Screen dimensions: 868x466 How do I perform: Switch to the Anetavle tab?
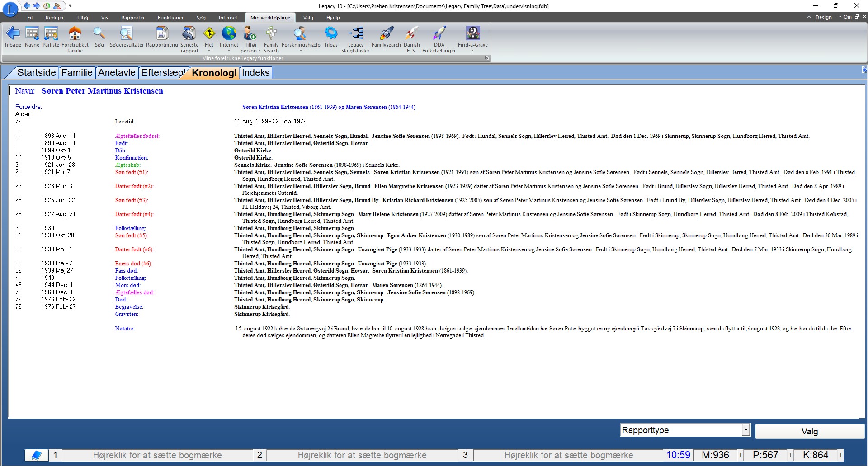tap(117, 73)
